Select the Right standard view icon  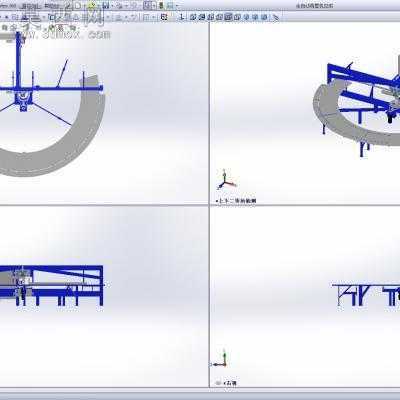pyautogui.click(x=219, y=17)
